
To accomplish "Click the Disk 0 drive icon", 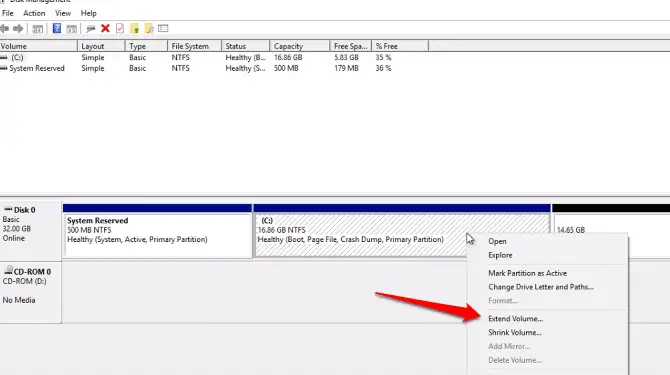I will point(8,209).
